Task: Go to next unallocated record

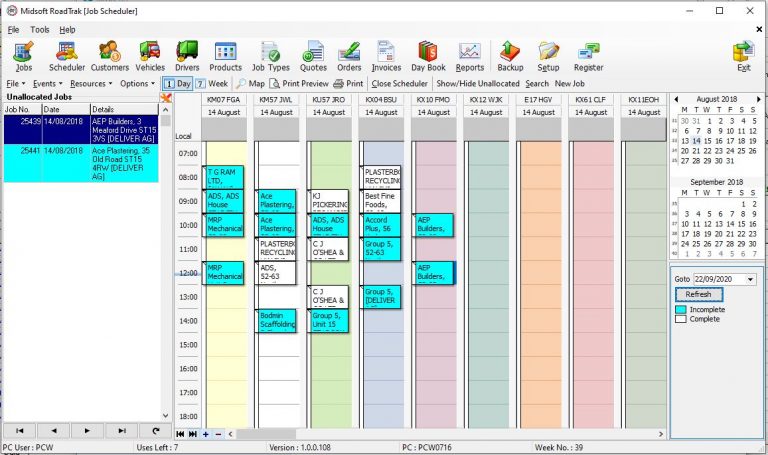Action: click(x=87, y=431)
